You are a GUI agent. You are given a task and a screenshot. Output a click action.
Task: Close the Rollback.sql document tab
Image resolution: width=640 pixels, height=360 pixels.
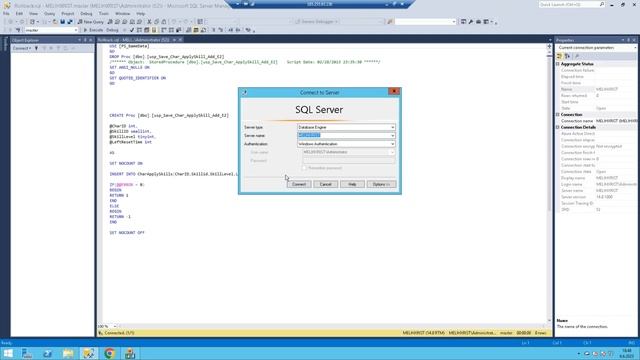pyautogui.click(x=180, y=40)
